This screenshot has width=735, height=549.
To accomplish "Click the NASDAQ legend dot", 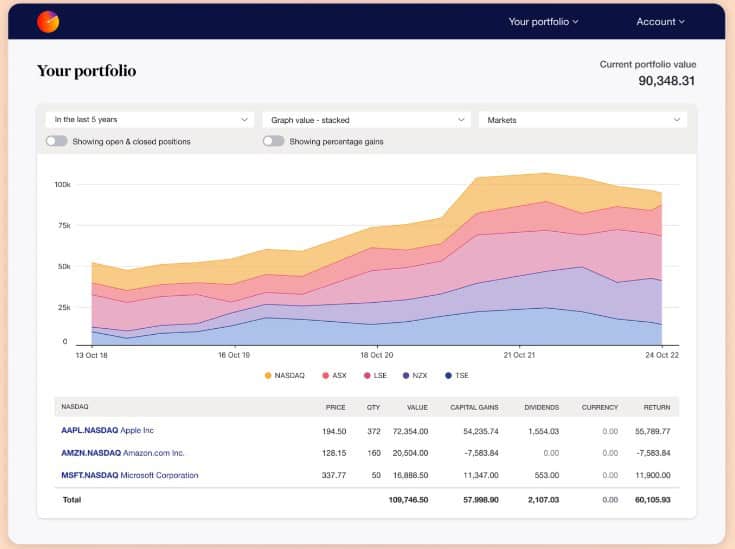I will tap(268, 376).
